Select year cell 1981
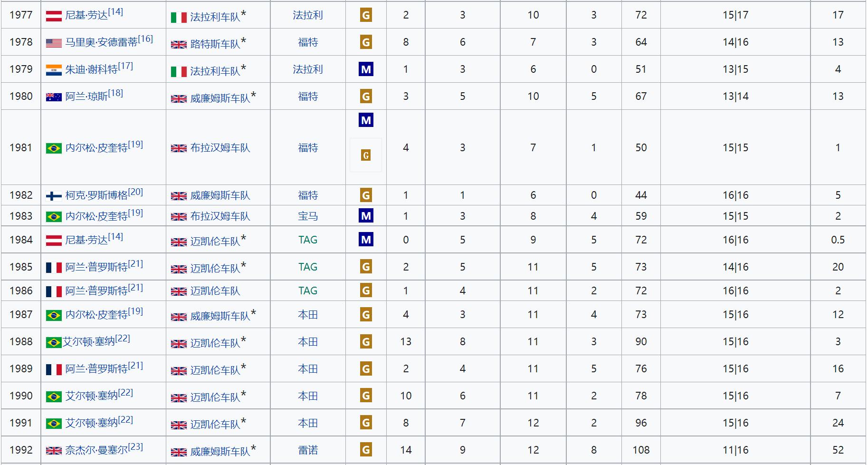Screen dimensions: 868x465 point(21,147)
